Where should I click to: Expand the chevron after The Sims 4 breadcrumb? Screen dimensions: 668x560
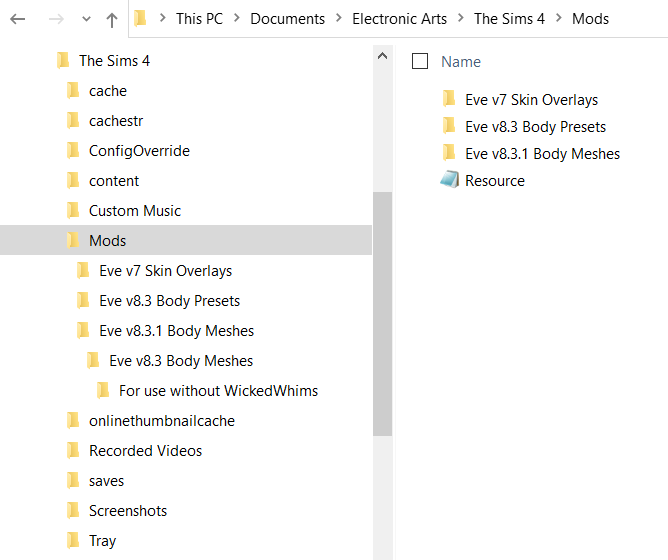coord(559,18)
